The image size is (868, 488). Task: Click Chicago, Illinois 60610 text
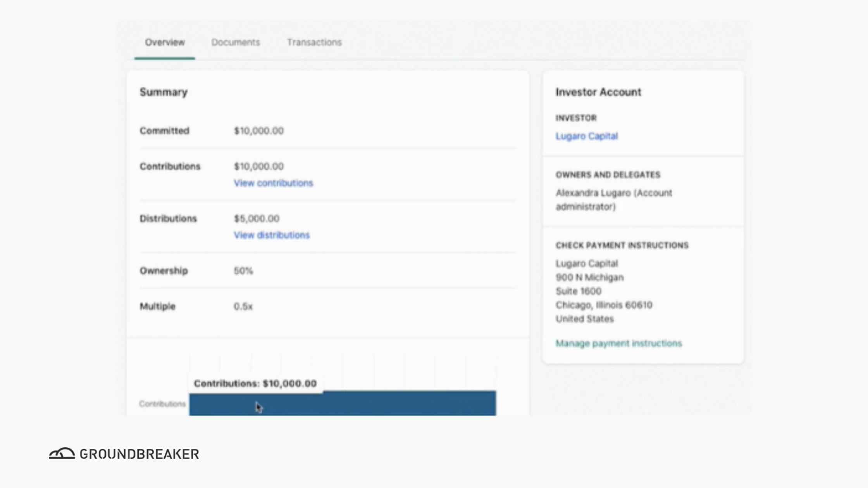click(x=604, y=305)
